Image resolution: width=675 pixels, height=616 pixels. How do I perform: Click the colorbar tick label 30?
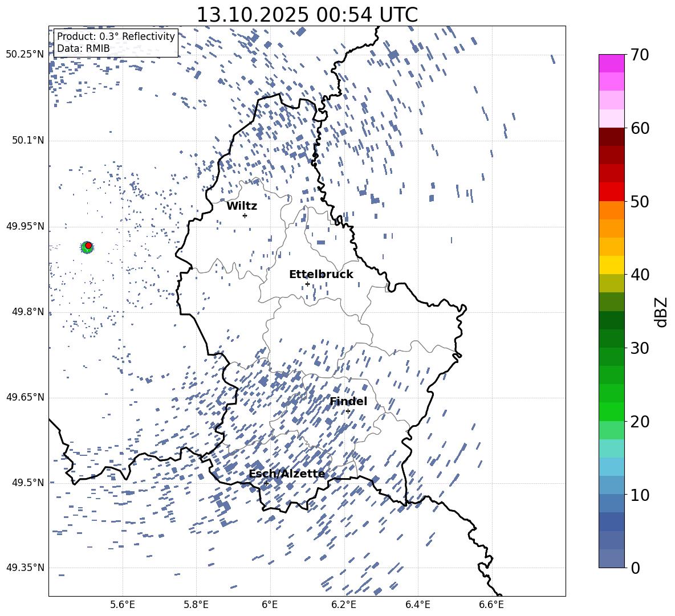(x=639, y=348)
